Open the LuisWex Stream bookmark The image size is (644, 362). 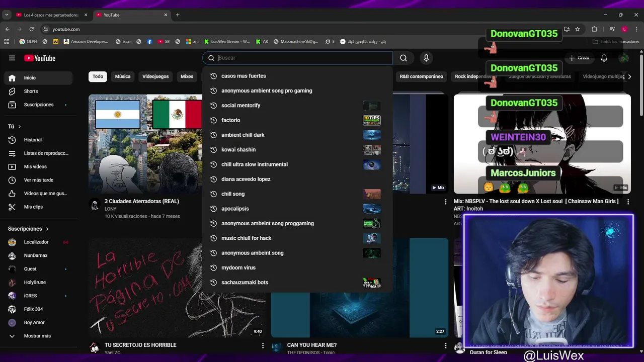tap(227, 42)
